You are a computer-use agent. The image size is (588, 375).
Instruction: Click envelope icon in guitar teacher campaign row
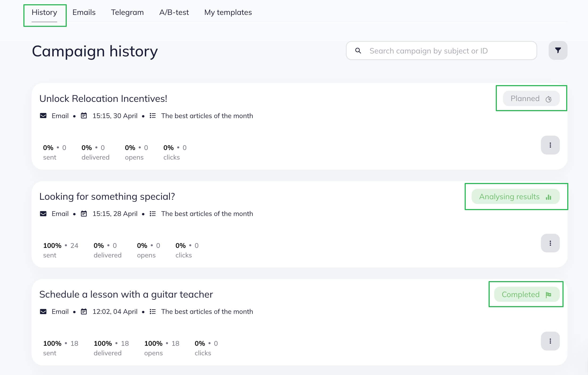point(43,311)
